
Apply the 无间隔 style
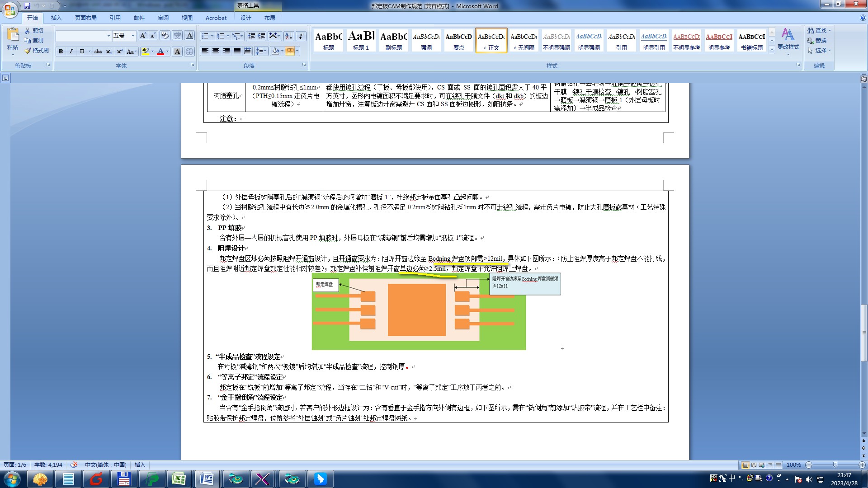(524, 40)
